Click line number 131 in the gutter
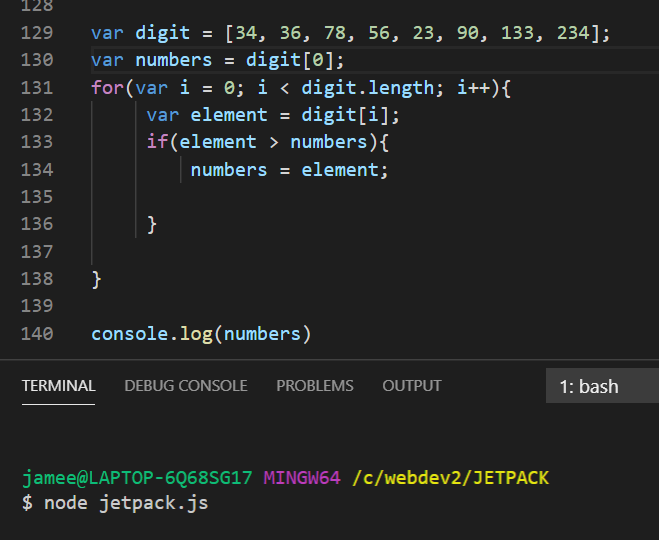Viewport: 659px width, 540px height. click(37, 88)
